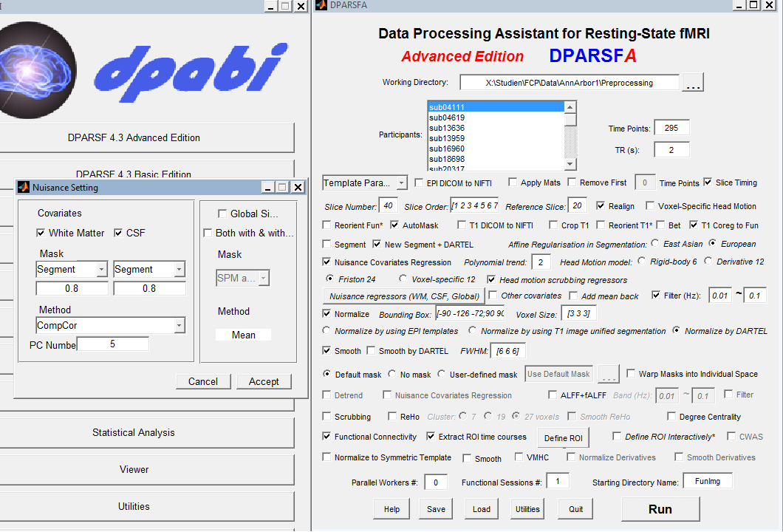Click the Define ROI button
Screen dimensions: 783x532
[564, 438]
